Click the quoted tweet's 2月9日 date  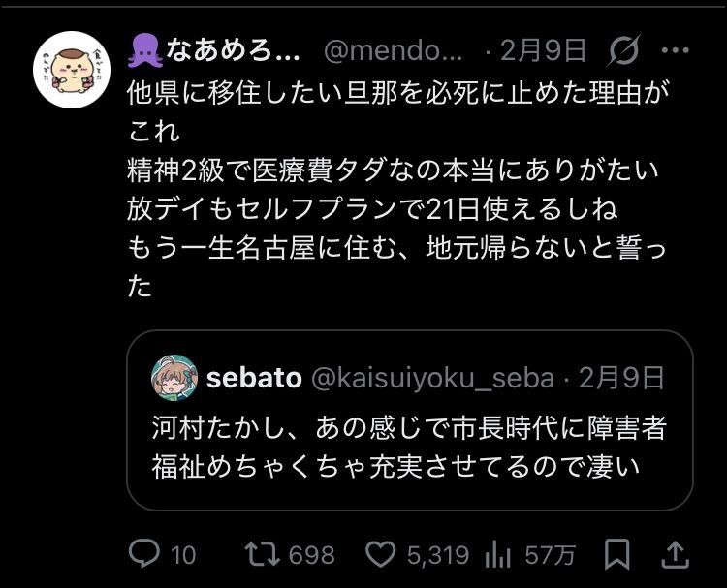click(622, 377)
